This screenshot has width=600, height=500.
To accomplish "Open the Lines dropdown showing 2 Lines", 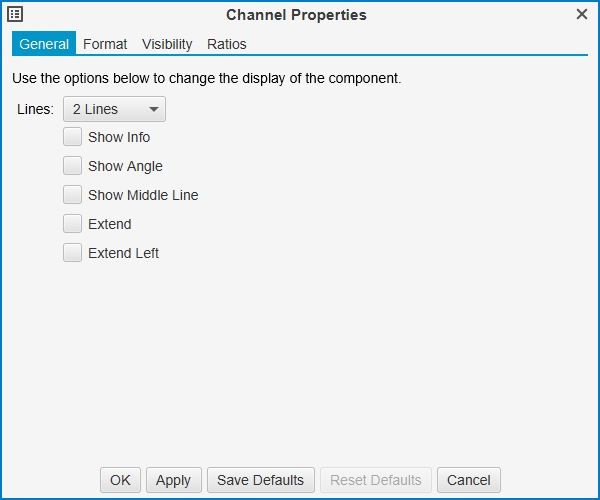I will coord(114,109).
